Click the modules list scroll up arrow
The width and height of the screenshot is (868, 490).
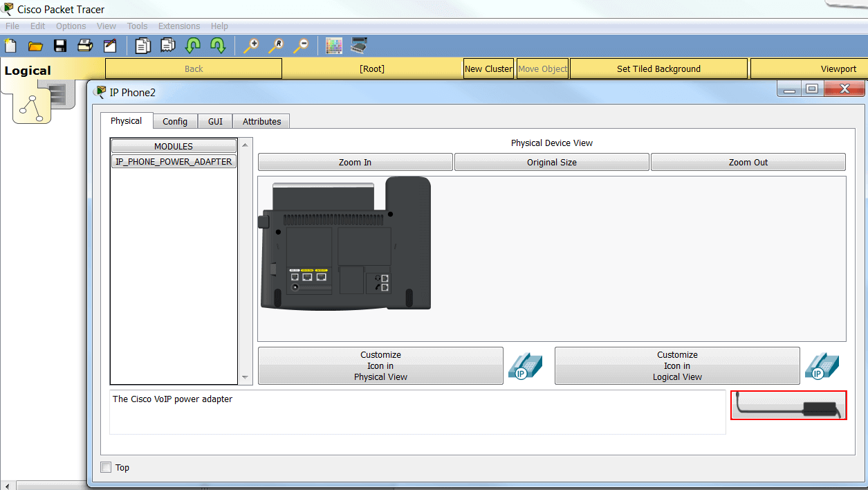[245, 144]
